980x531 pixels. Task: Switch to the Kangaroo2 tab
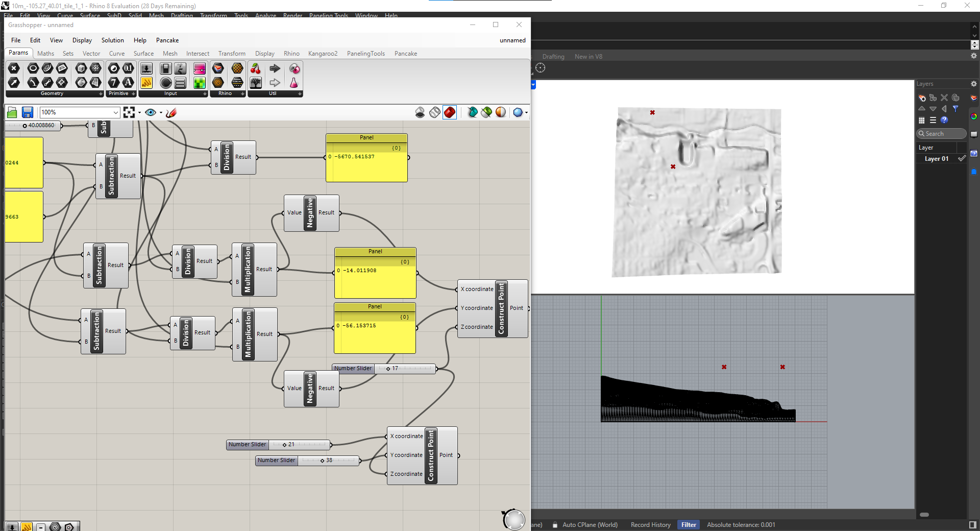click(323, 54)
